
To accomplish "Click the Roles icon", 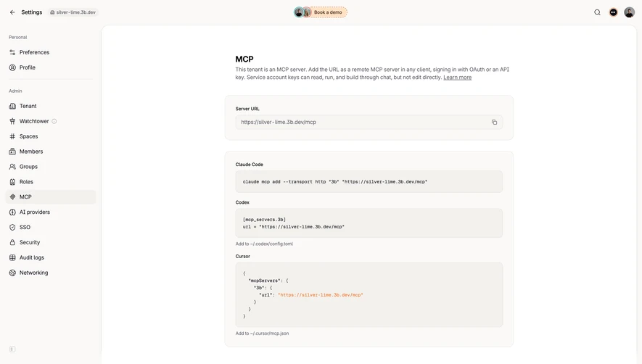I will [12, 182].
